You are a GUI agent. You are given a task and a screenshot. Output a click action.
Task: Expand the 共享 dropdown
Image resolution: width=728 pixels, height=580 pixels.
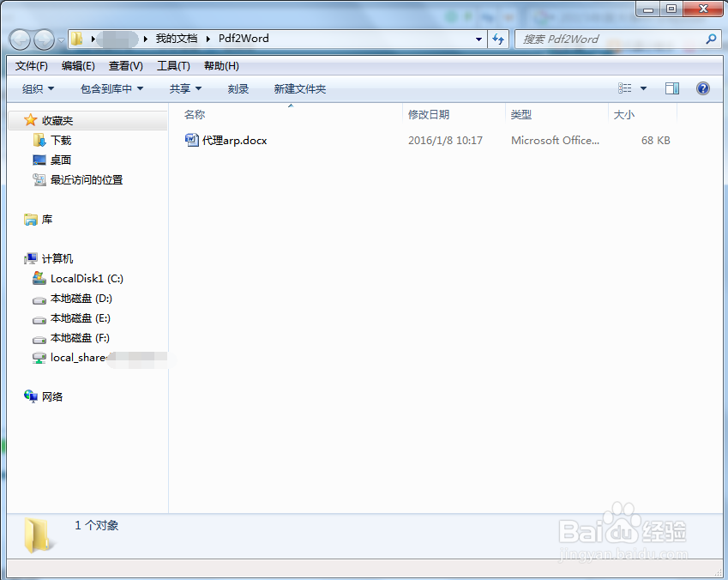pyautogui.click(x=184, y=88)
